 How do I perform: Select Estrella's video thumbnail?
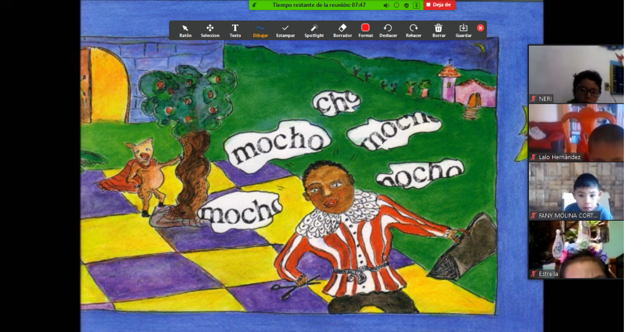click(575, 249)
